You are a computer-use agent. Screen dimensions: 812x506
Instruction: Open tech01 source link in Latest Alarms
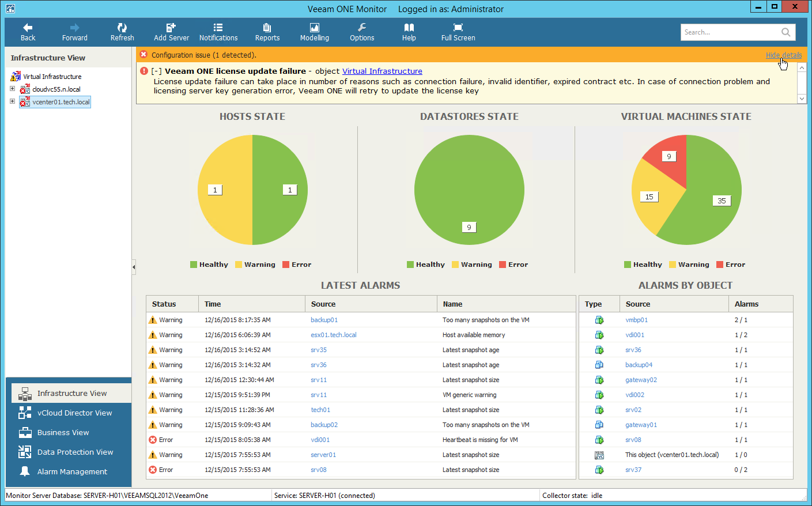tap(320, 410)
